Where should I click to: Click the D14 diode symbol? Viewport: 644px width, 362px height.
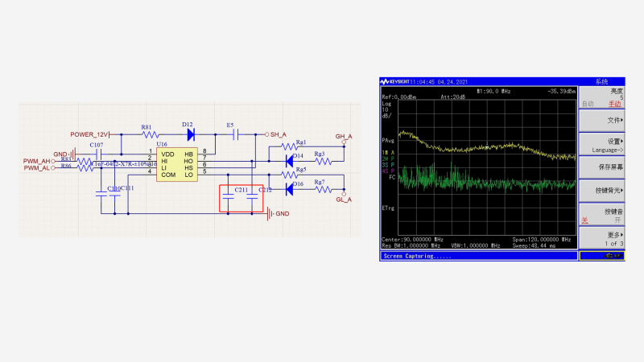tap(291, 158)
